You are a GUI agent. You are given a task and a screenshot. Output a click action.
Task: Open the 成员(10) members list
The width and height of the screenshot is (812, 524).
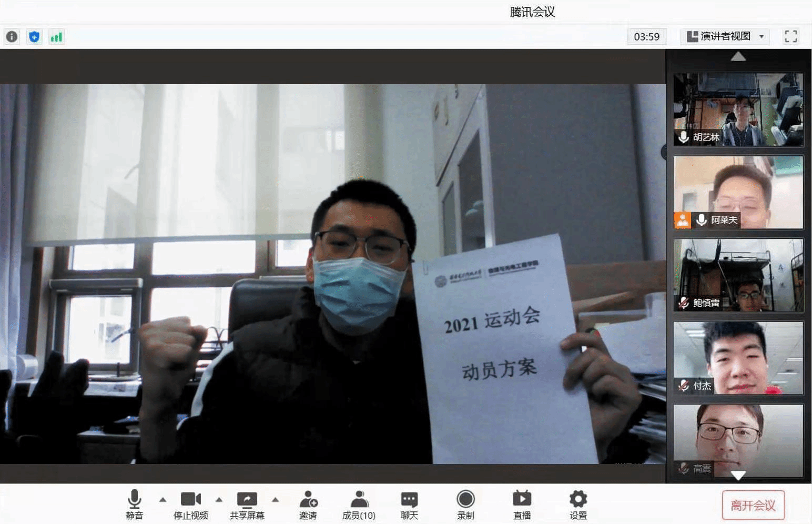click(x=359, y=505)
